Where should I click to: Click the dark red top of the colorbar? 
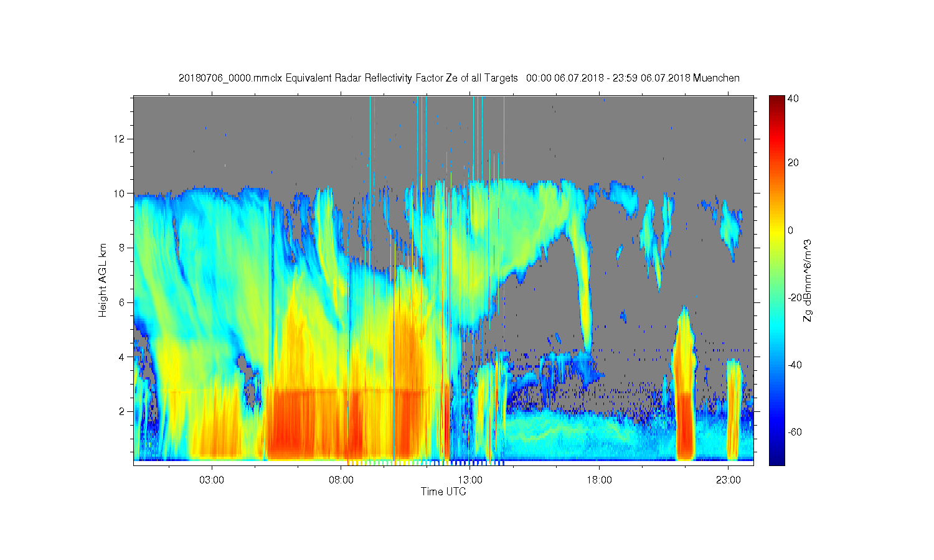click(776, 100)
